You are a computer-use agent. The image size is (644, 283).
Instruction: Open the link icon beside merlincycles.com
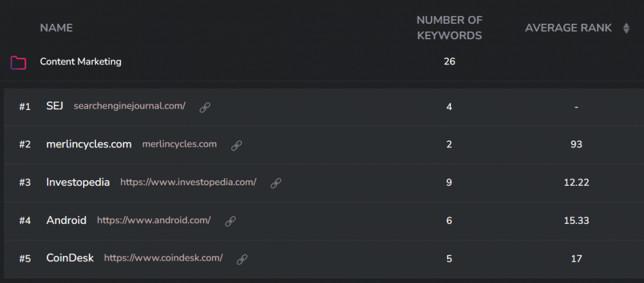[236, 145]
